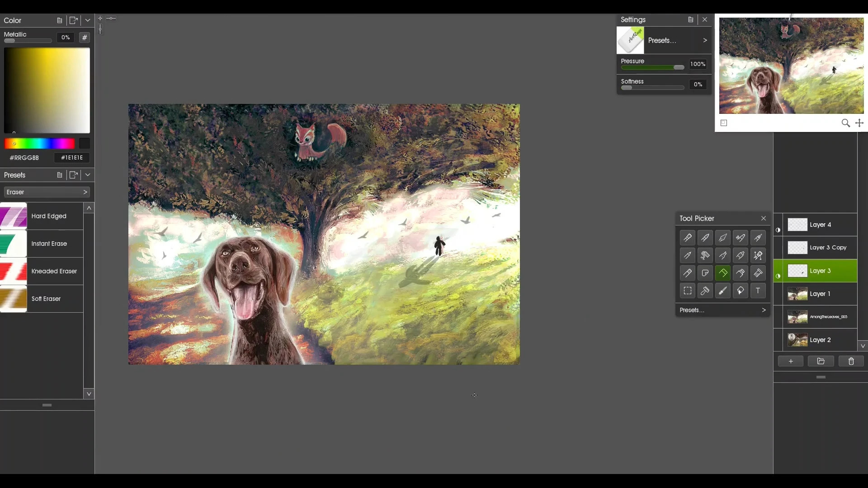
Task: Add a new layer with plus button
Action: (x=790, y=361)
